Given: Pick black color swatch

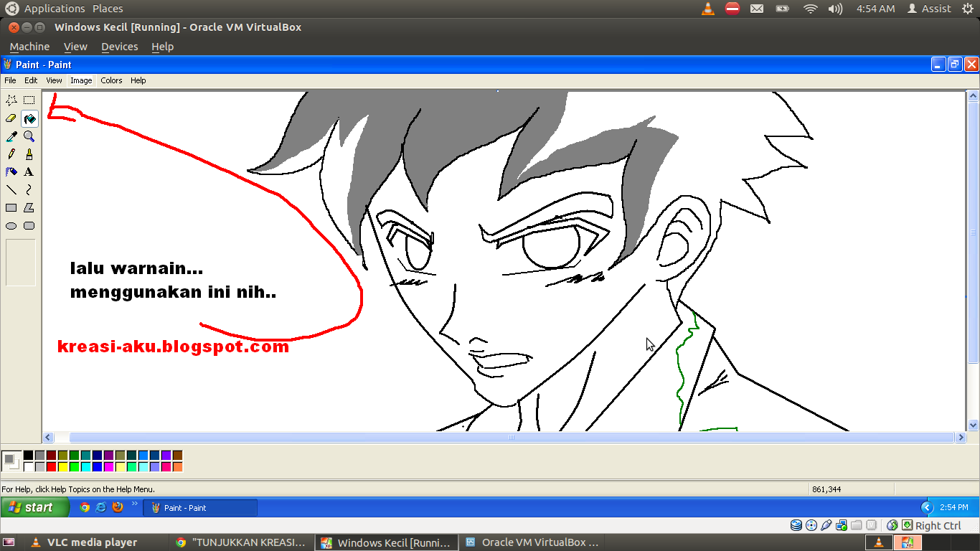Looking at the screenshot, I should point(28,455).
